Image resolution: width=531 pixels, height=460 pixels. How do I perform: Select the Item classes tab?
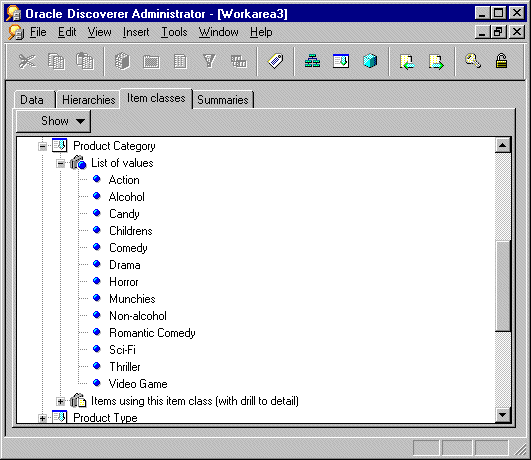click(x=156, y=98)
